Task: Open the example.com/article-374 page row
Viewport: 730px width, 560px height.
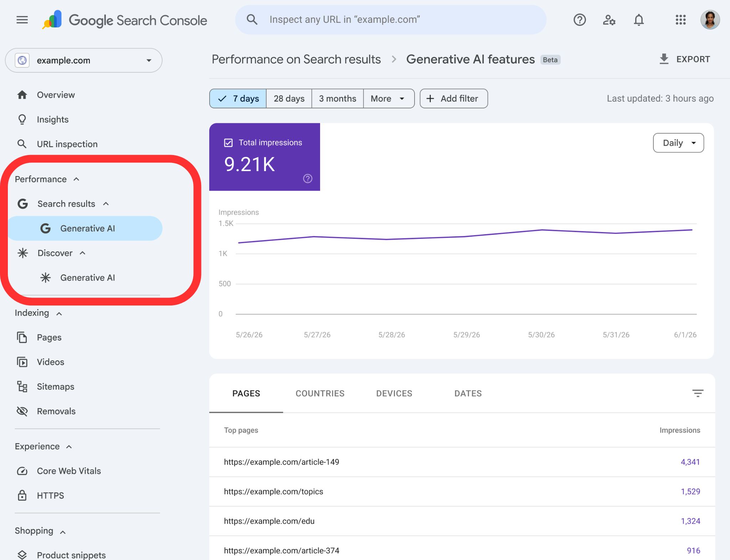Action: [462, 548]
